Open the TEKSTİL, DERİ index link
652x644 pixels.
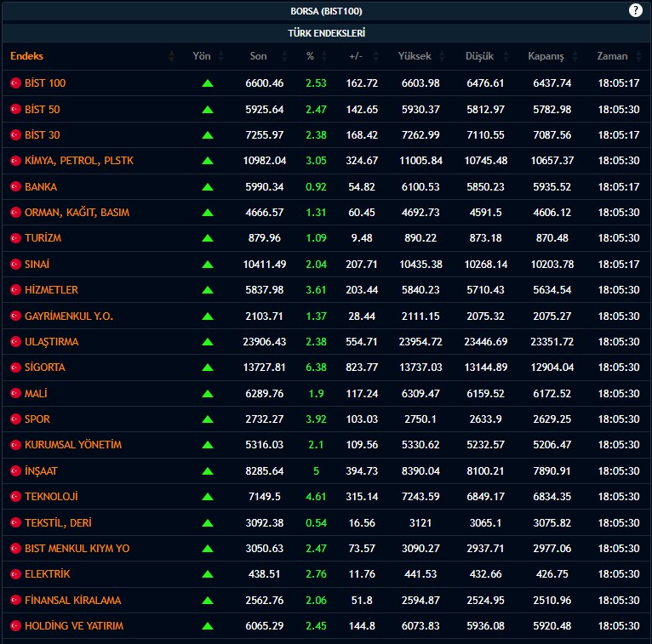58,522
